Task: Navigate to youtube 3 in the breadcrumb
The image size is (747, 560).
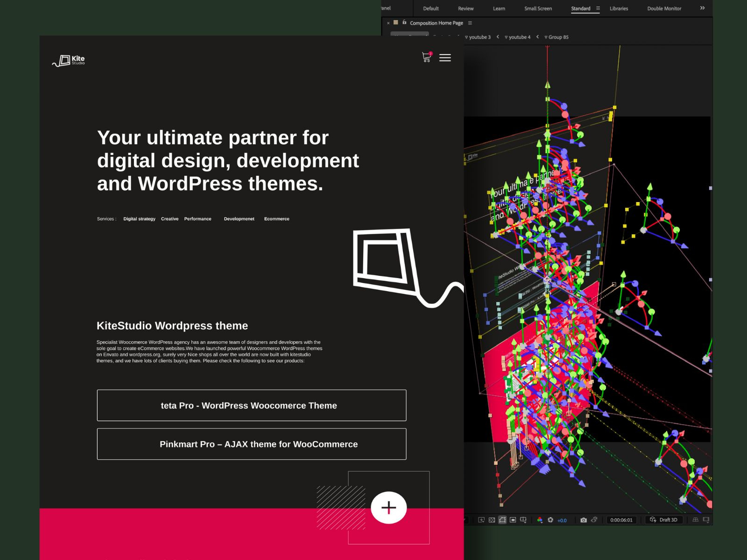Action: [x=478, y=37]
